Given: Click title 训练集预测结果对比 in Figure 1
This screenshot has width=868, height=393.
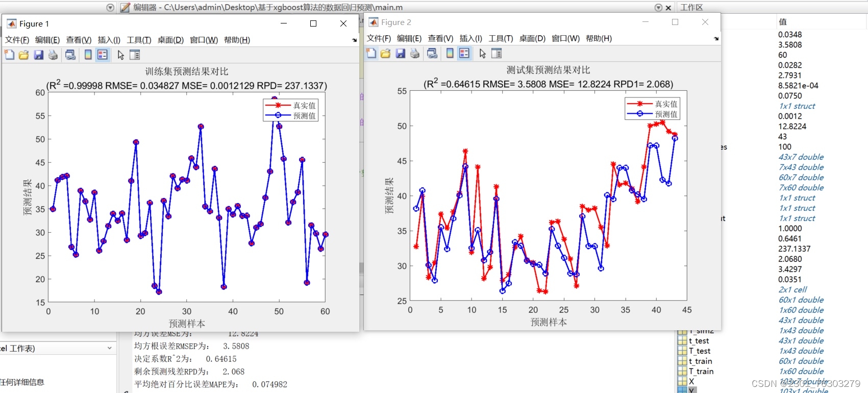Looking at the screenshot, I should coord(187,71).
